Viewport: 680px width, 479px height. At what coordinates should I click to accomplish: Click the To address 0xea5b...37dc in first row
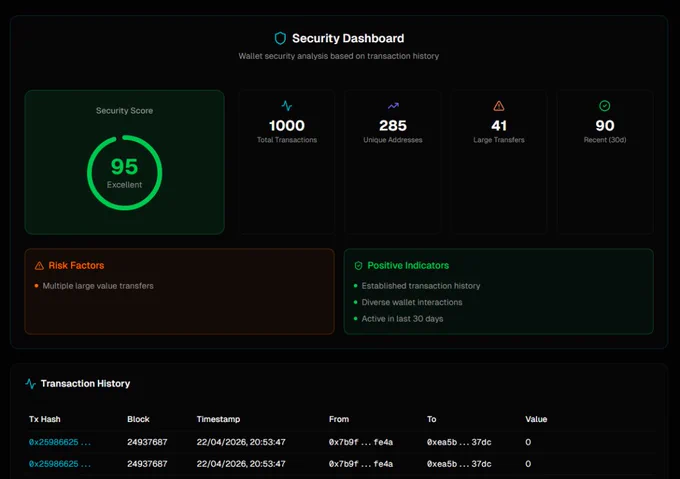pos(459,442)
